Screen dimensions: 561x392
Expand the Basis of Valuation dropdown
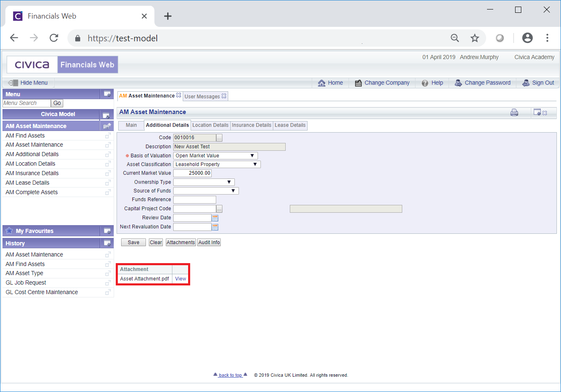point(252,156)
